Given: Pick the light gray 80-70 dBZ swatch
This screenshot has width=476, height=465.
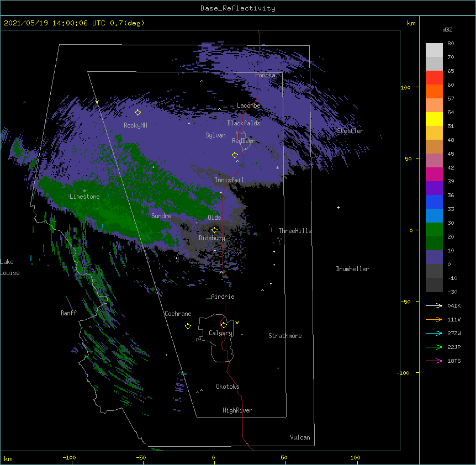Looking at the screenshot, I should pos(434,50).
